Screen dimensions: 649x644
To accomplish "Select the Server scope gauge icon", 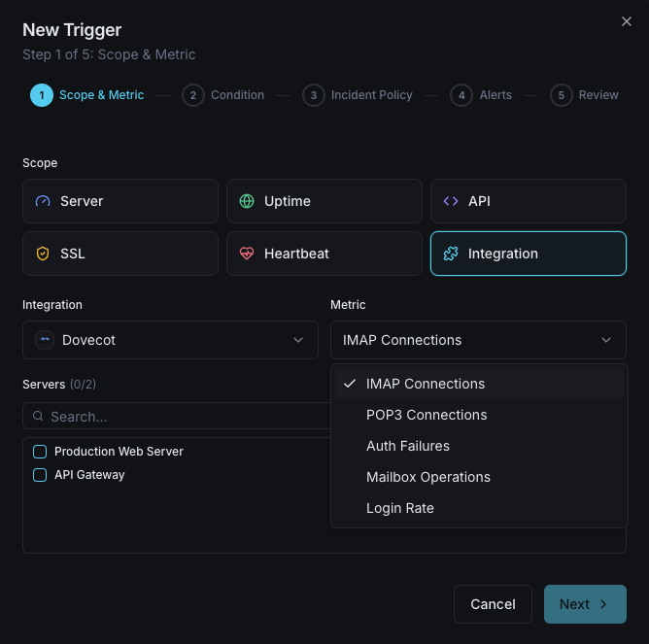I will click(43, 201).
